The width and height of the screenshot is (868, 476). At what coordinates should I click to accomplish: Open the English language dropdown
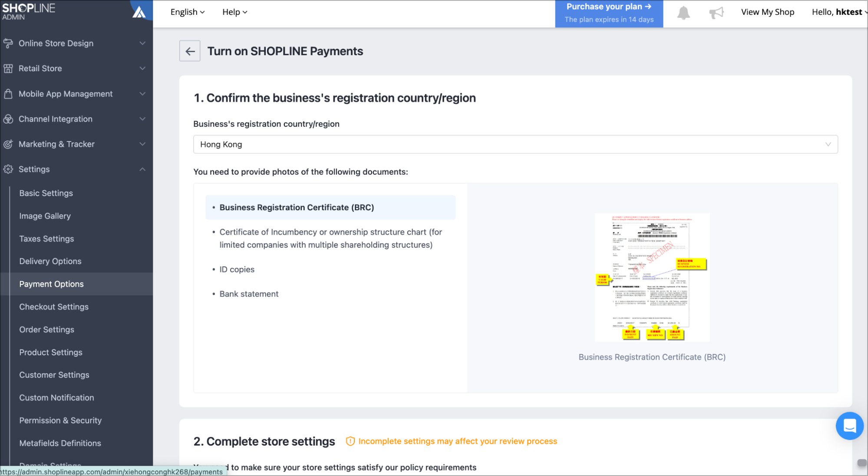[x=188, y=12]
